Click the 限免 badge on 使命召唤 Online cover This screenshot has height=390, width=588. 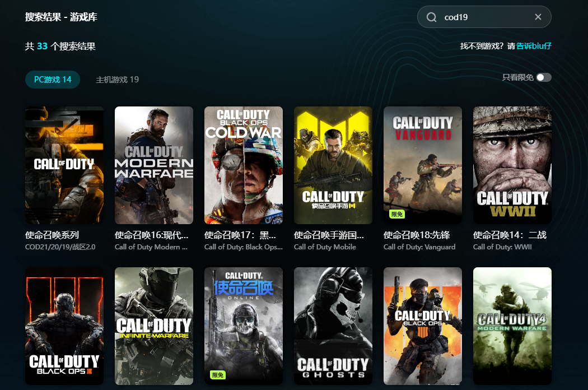coord(217,375)
